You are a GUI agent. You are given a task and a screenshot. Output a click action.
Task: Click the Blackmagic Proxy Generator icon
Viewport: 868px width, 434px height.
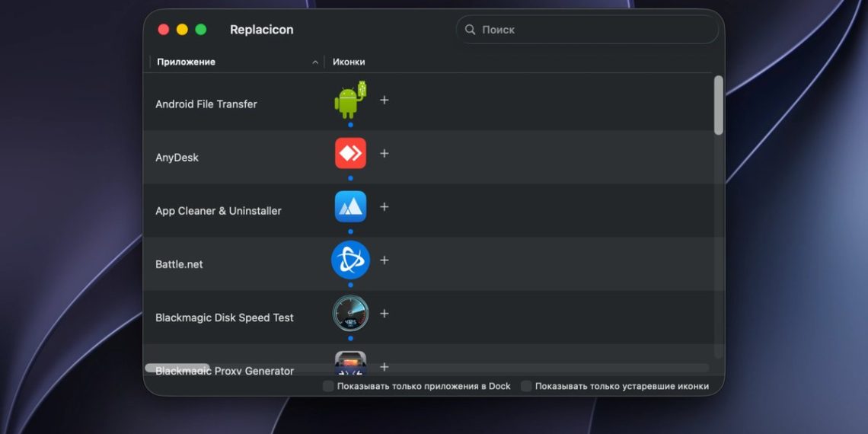350,363
